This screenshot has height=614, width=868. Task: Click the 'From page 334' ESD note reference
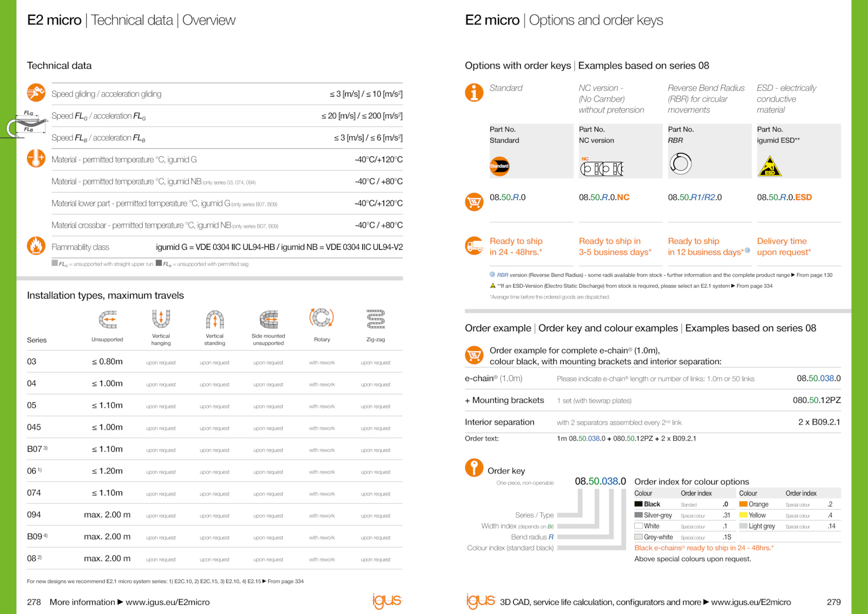(x=754, y=286)
